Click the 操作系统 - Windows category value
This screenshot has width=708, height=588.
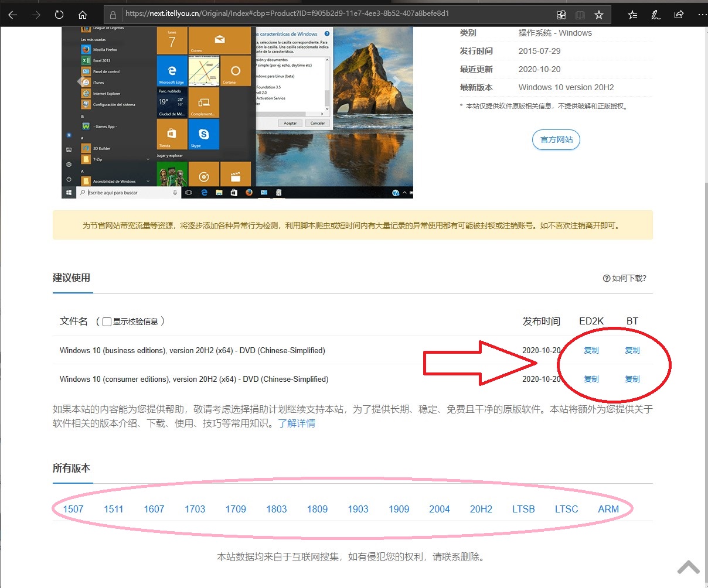555,33
